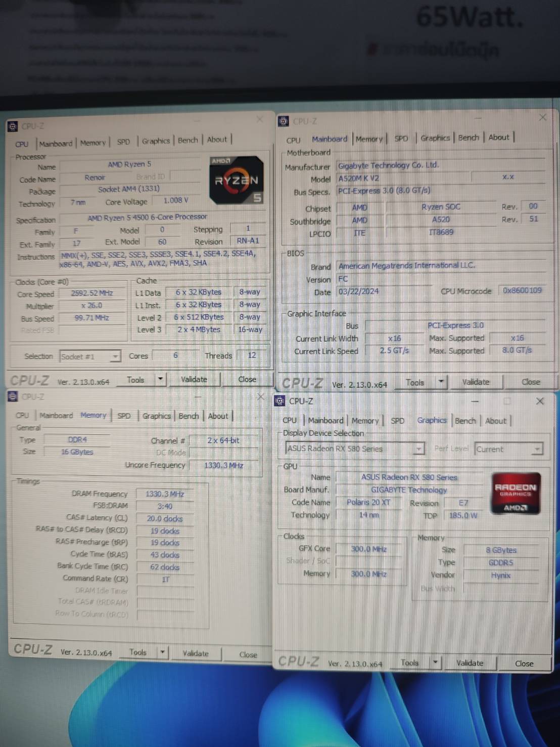Click the Radeon Graphics logo in the GPU window
Screen dimensions: 560x747
pos(516,493)
